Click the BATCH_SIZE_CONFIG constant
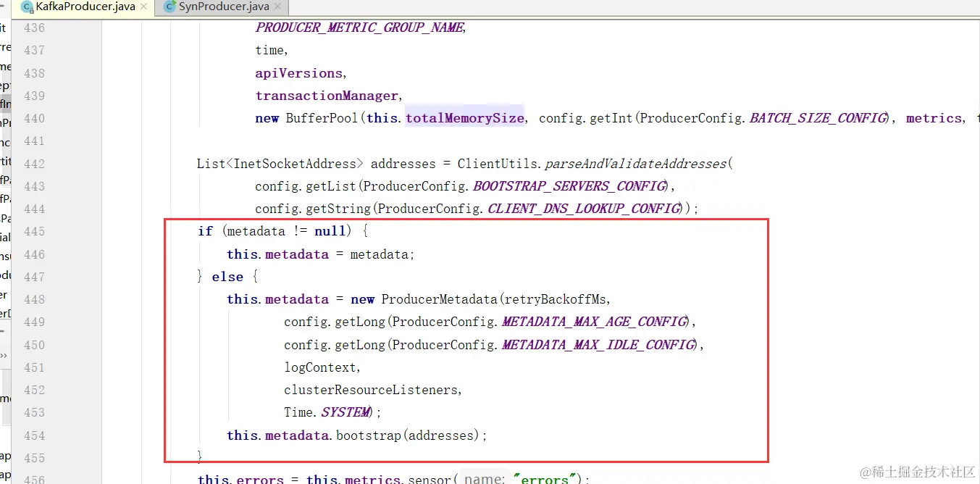This screenshot has height=484, width=980. (x=817, y=118)
